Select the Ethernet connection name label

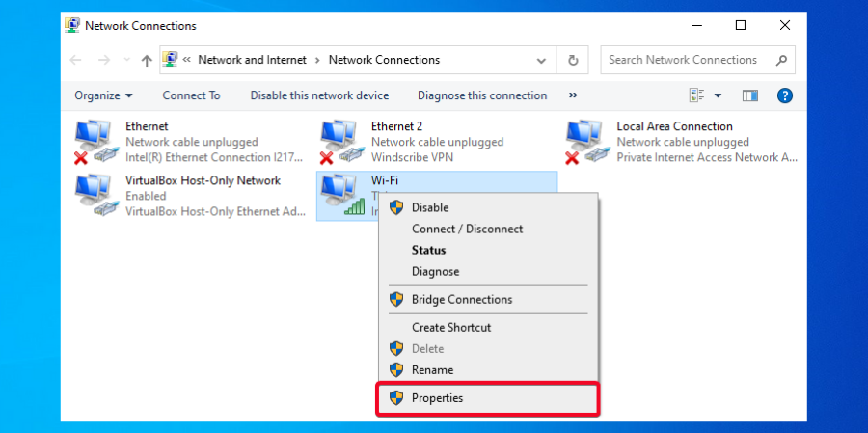(x=147, y=126)
